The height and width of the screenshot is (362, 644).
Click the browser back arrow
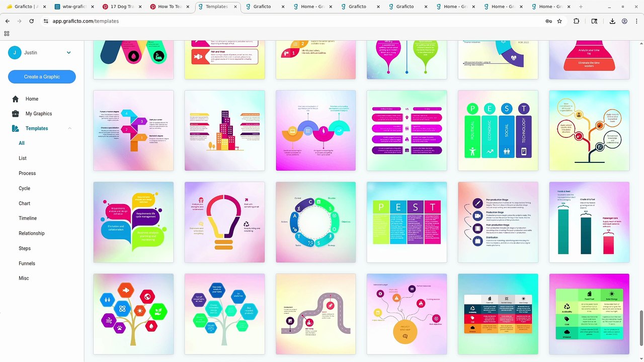point(7,21)
